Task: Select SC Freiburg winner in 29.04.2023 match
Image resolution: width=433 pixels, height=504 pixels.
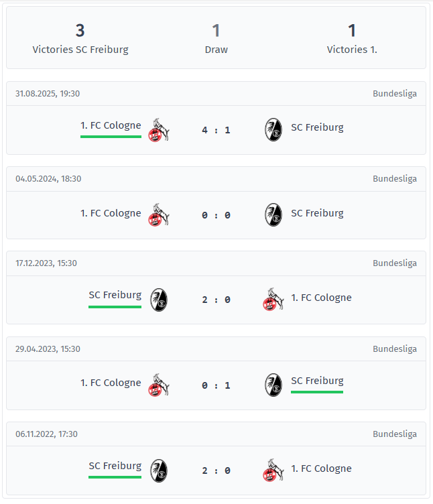Action: 317,381
